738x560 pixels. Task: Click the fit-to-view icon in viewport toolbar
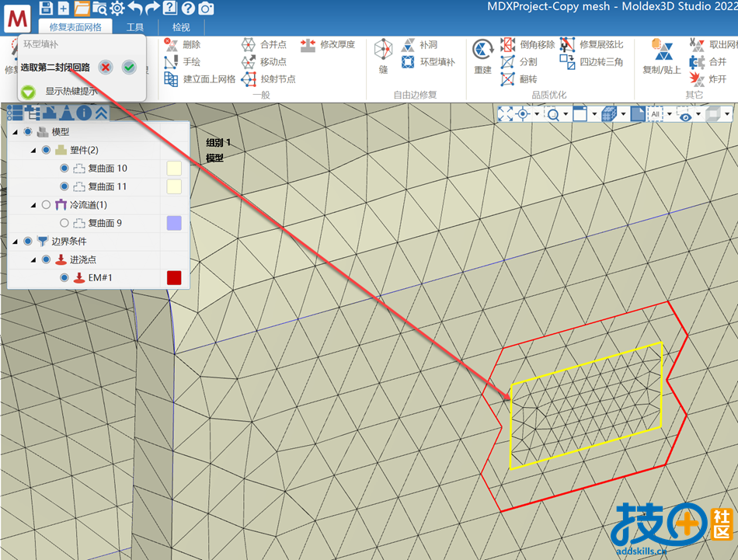(x=505, y=114)
